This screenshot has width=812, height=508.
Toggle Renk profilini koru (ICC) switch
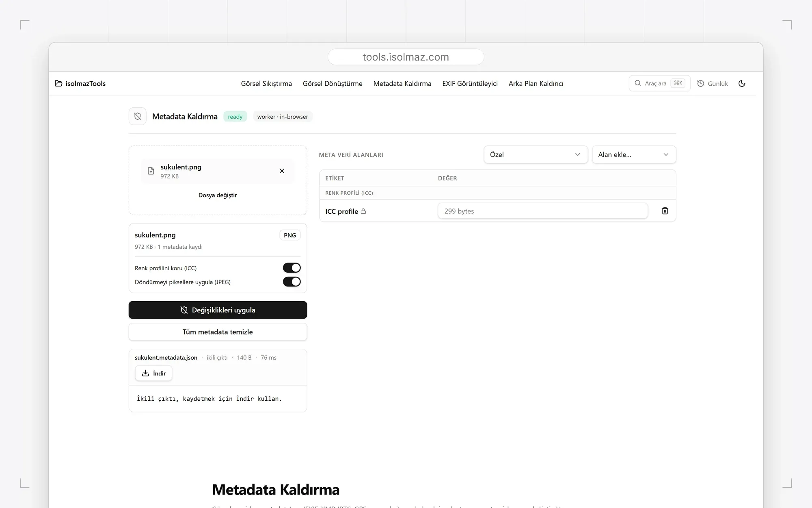coord(292,268)
